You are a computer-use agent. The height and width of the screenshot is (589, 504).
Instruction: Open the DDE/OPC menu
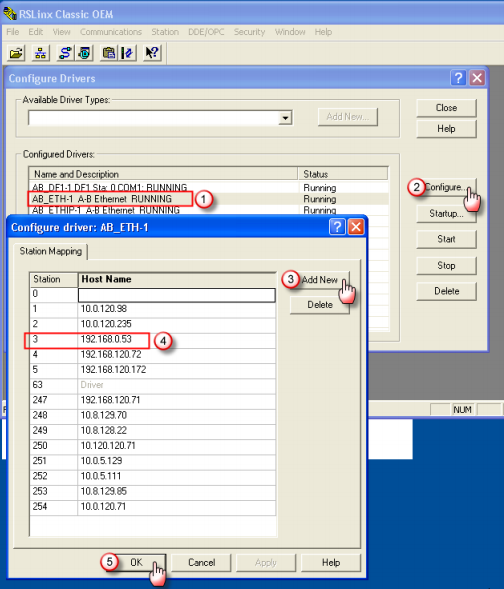tap(206, 32)
